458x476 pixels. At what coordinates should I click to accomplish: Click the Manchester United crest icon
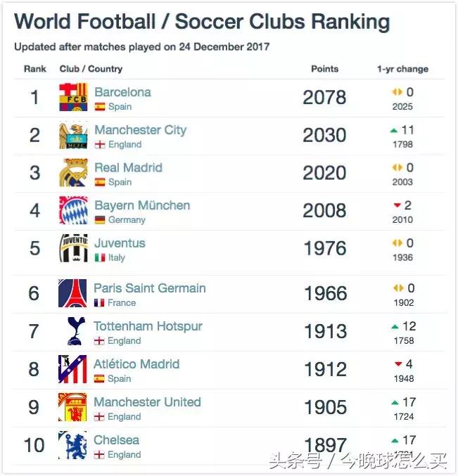point(73,408)
